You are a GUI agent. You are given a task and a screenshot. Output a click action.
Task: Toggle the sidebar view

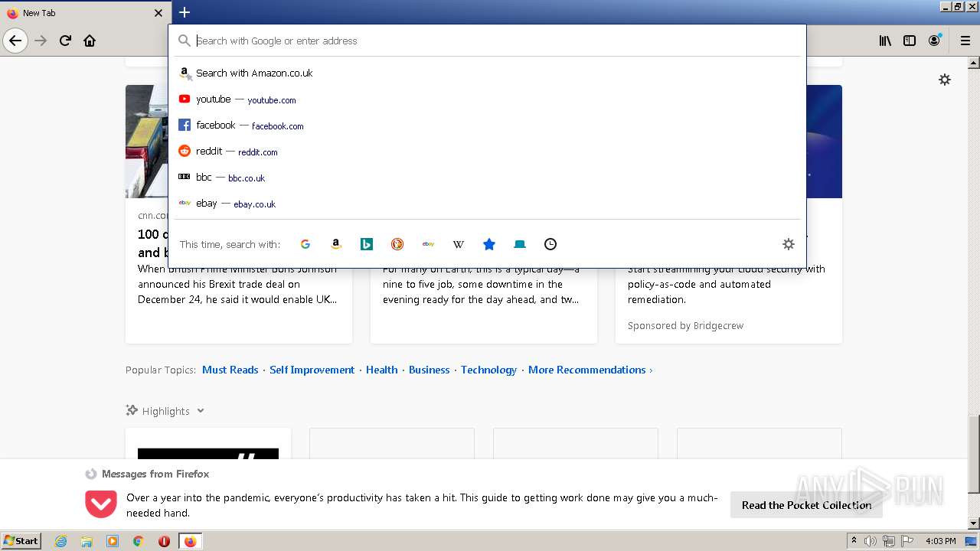tap(910, 41)
